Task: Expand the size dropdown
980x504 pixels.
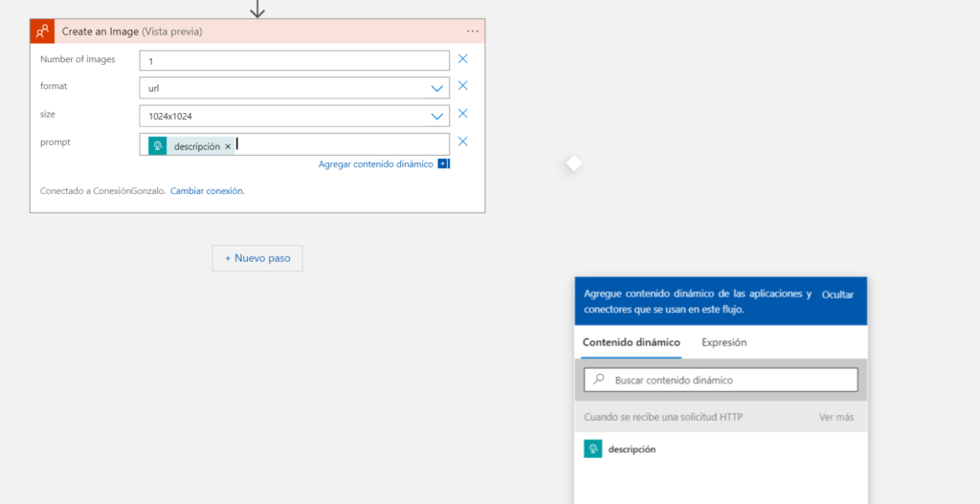Action: (x=436, y=116)
